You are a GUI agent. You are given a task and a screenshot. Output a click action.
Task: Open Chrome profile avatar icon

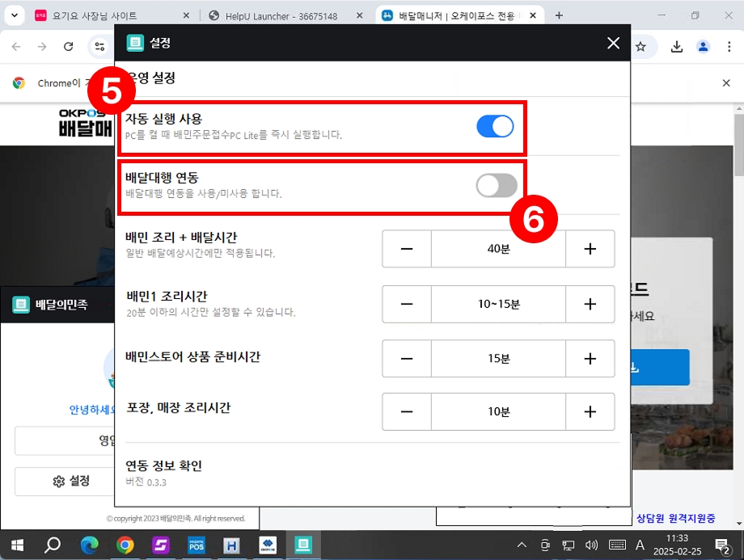point(703,47)
